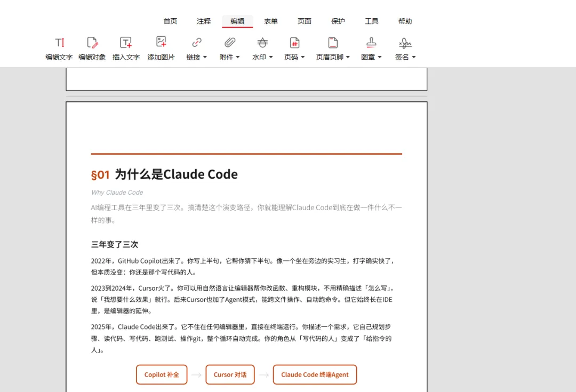The image size is (576, 392).
Task: Expand the 签名 dropdown arrow
Action: pyautogui.click(x=413, y=57)
